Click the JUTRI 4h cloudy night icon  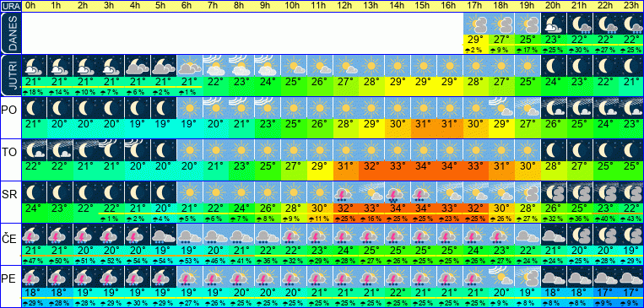pos(138,65)
